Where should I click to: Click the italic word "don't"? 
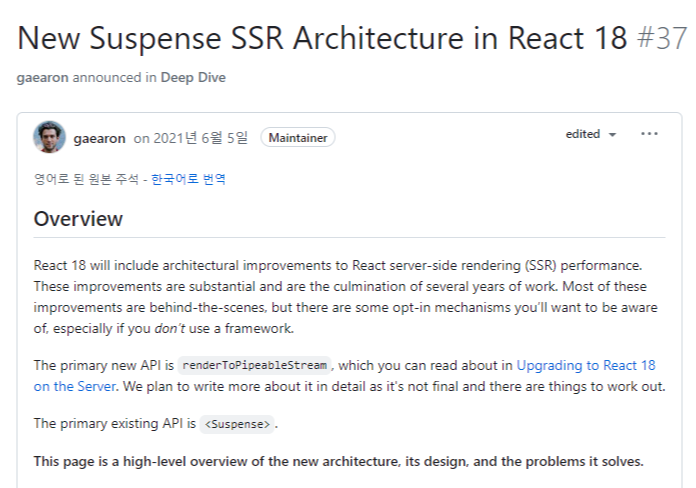click(x=170, y=329)
